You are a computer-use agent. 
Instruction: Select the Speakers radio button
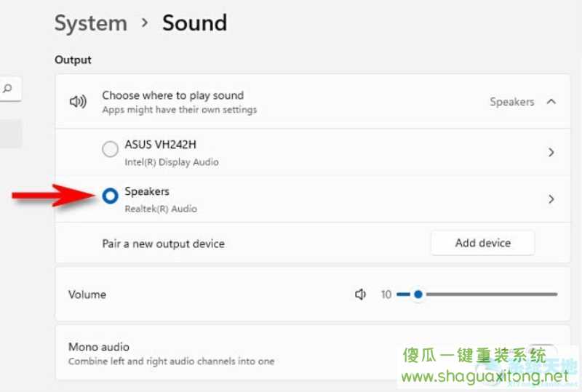click(111, 196)
